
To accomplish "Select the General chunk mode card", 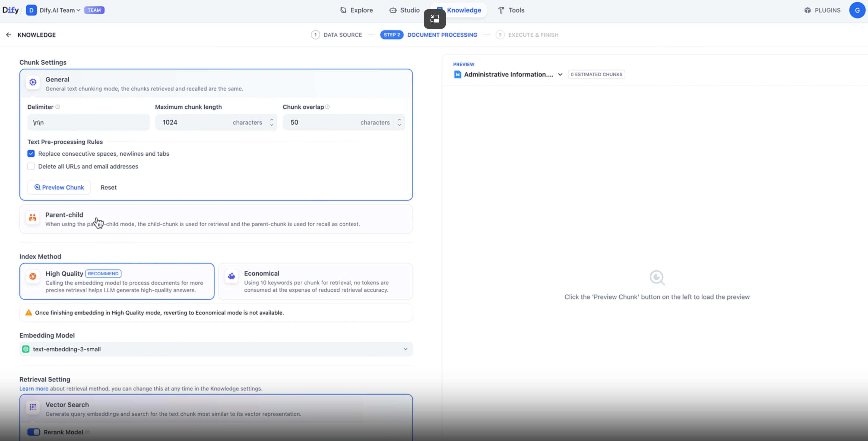I will 216,84.
